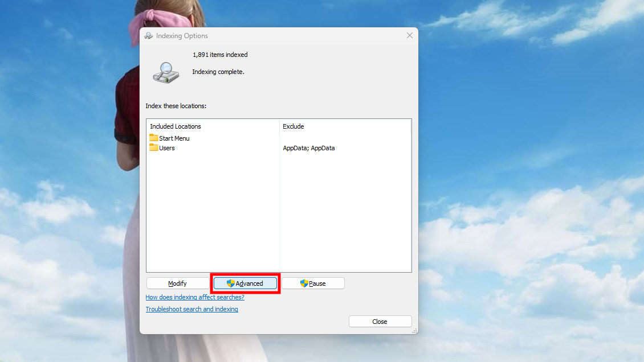The image size is (644, 362).
Task: Select the Users folder icon
Action: tap(154, 147)
